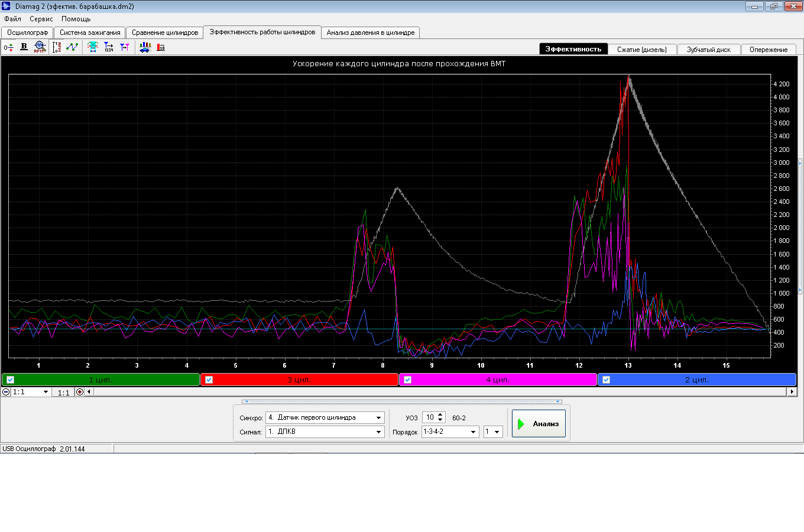This screenshot has height=532, width=804.
Task: Click the cyan waveform range icon
Action: (93, 47)
